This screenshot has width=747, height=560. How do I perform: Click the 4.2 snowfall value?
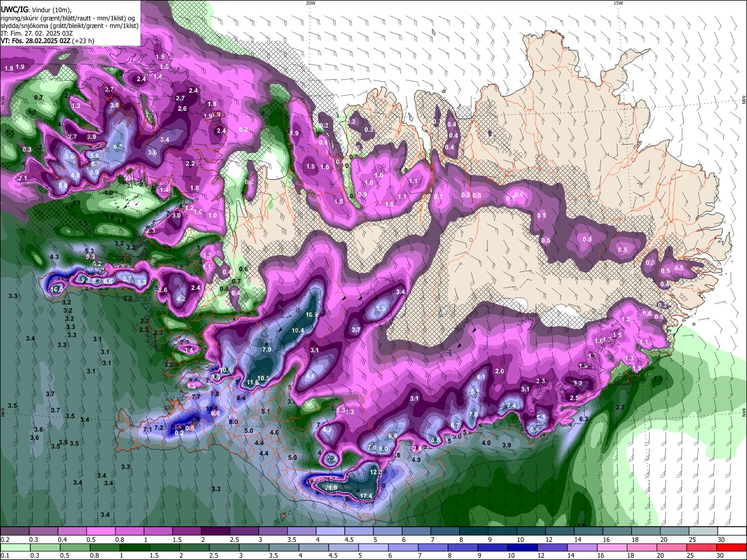tap(181, 299)
